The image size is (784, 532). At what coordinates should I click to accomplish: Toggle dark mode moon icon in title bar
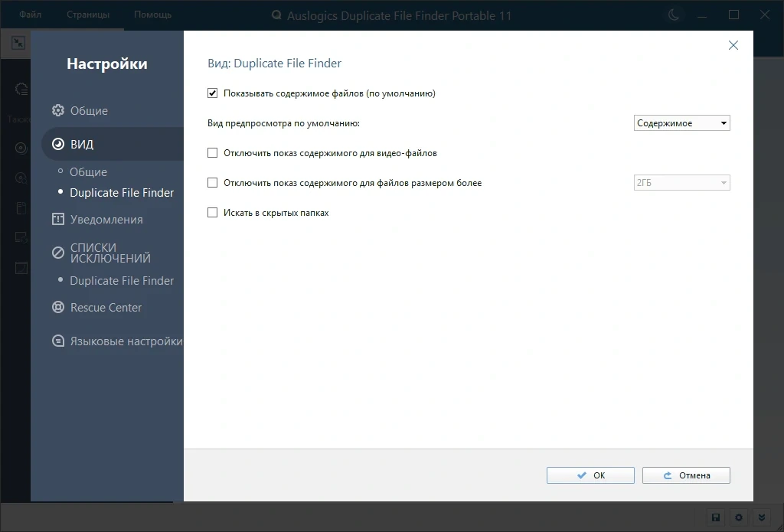point(674,15)
